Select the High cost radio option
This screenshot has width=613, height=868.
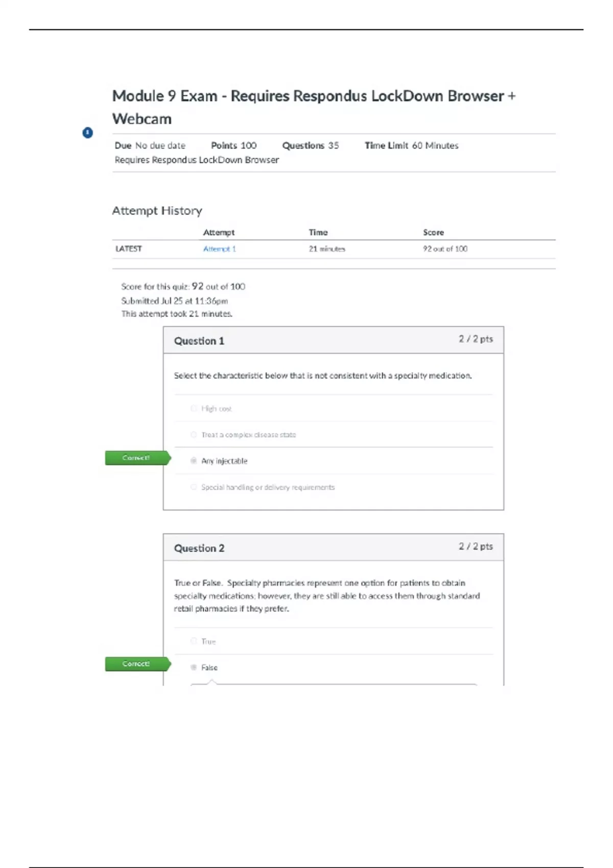point(194,408)
